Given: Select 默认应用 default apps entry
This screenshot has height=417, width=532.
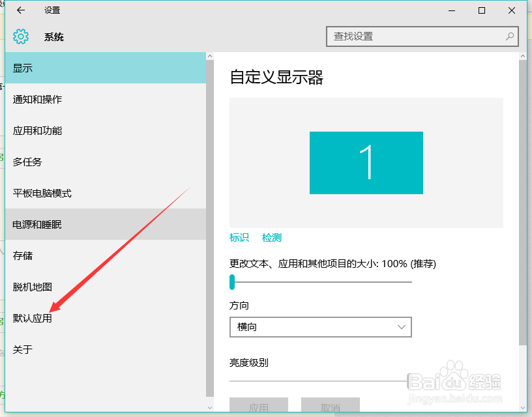Looking at the screenshot, I should pos(31,318).
